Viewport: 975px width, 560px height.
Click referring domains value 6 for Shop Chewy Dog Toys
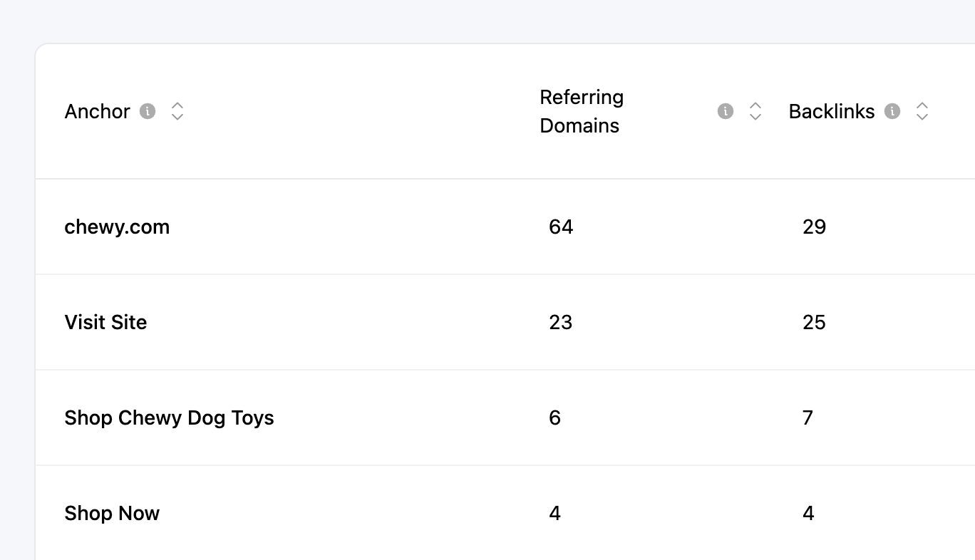(555, 418)
